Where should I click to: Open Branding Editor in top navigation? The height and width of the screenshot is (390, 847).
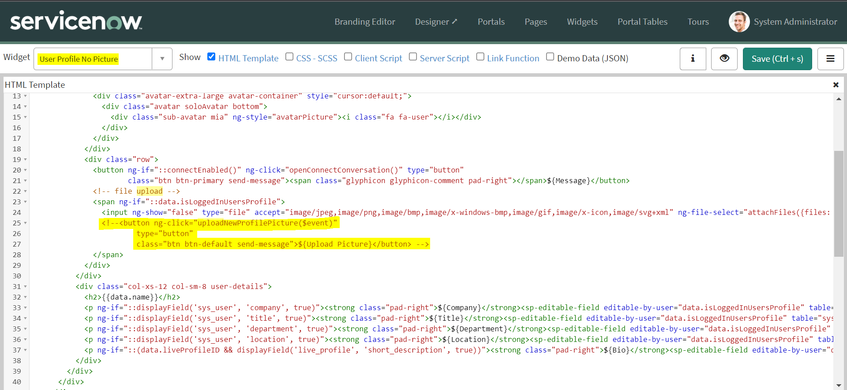[x=365, y=22]
